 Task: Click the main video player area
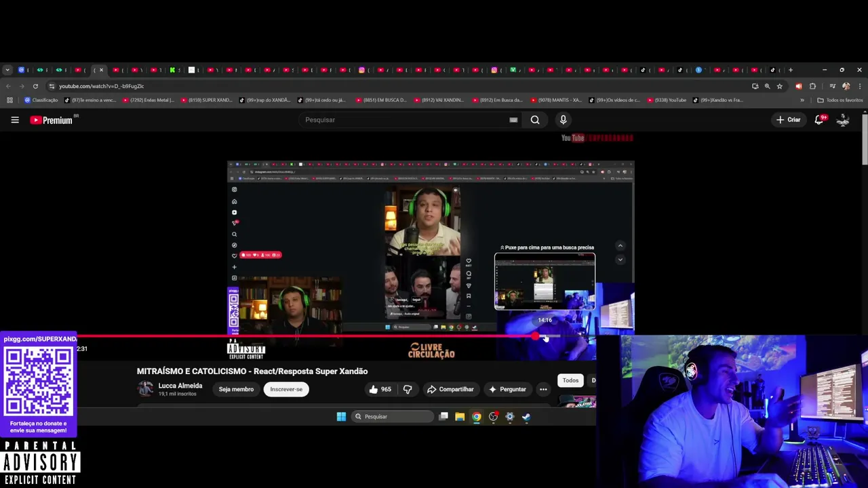click(x=431, y=247)
